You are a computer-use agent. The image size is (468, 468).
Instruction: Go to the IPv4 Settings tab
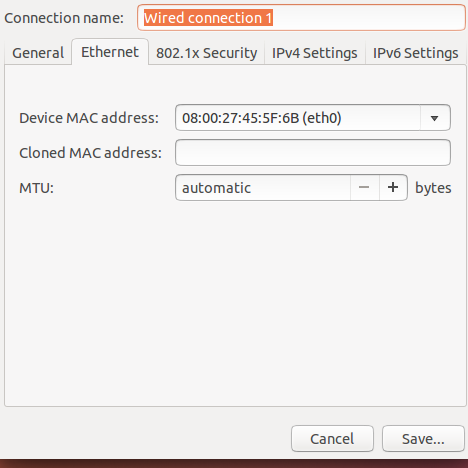(x=315, y=53)
